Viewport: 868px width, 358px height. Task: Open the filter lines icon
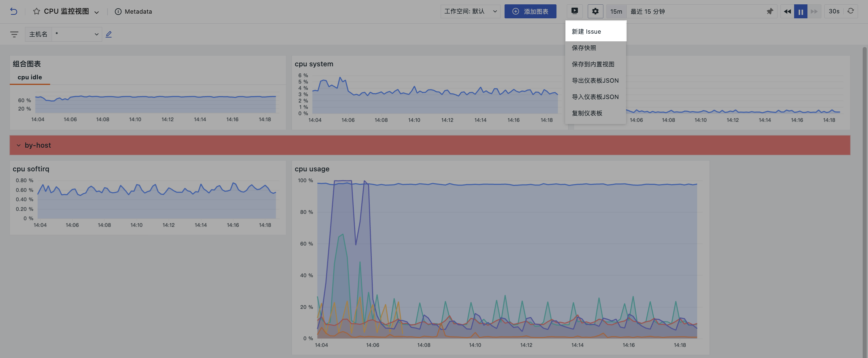[14, 34]
